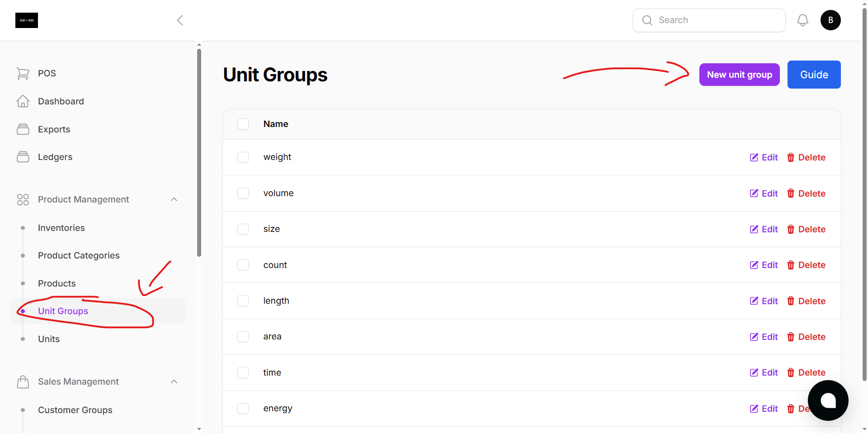The height and width of the screenshot is (433, 868).
Task: Check the checkbox next to count
Action: tap(243, 265)
